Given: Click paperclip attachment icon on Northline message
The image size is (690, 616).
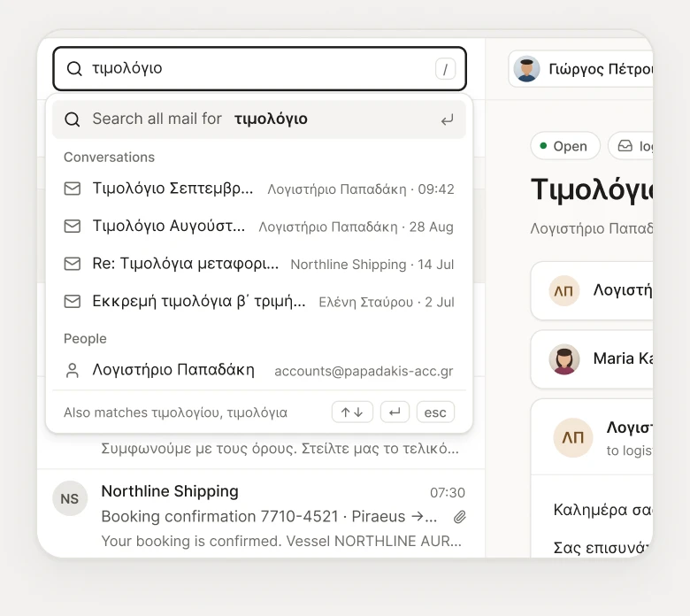Looking at the screenshot, I should pyautogui.click(x=460, y=517).
